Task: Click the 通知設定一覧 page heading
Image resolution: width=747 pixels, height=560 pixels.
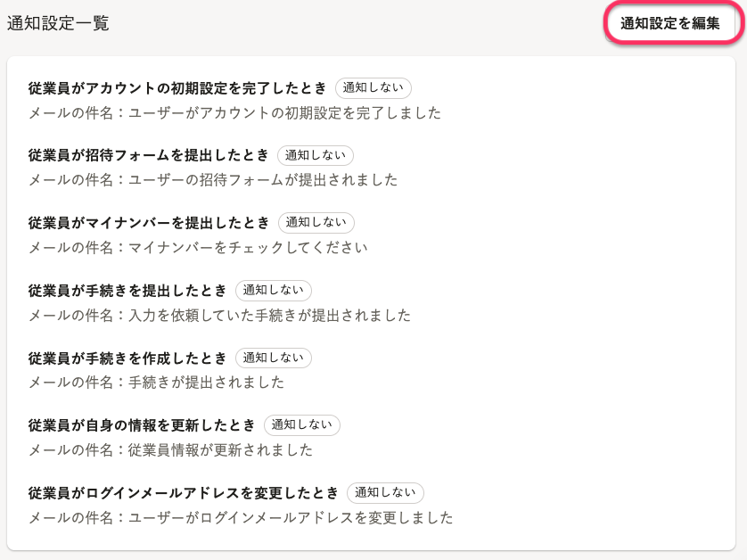Action: pyautogui.click(x=58, y=23)
